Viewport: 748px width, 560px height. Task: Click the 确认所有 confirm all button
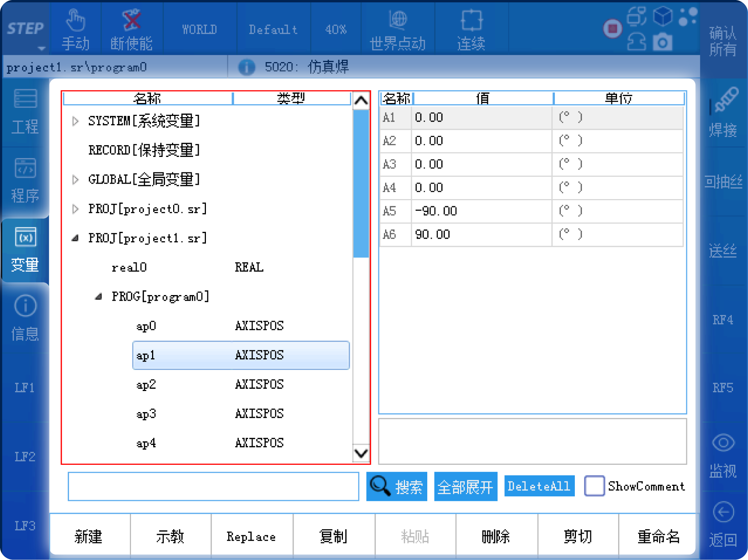point(723,41)
